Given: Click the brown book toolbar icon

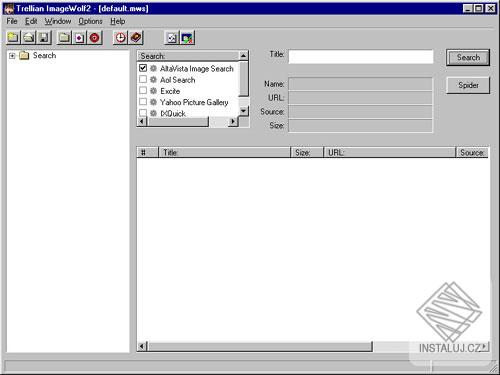Looking at the screenshot, I should 136,37.
